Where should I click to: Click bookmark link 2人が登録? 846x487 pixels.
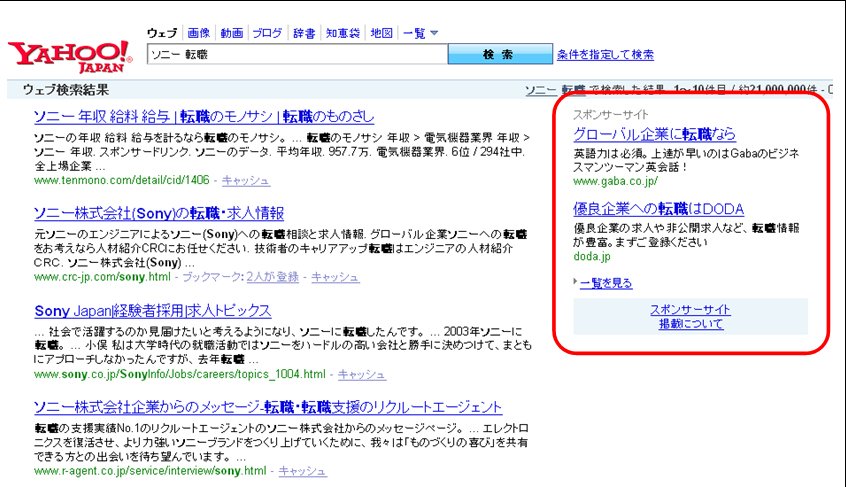point(272,277)
